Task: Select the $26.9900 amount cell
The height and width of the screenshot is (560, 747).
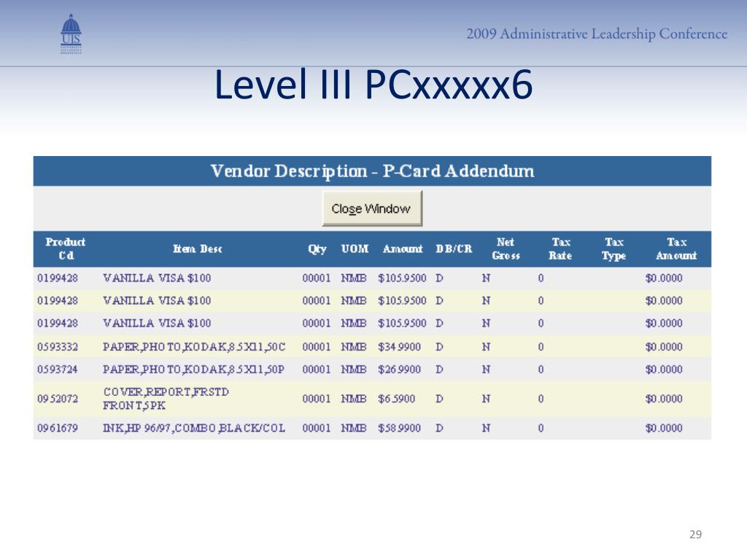Action: coord(399,369)
